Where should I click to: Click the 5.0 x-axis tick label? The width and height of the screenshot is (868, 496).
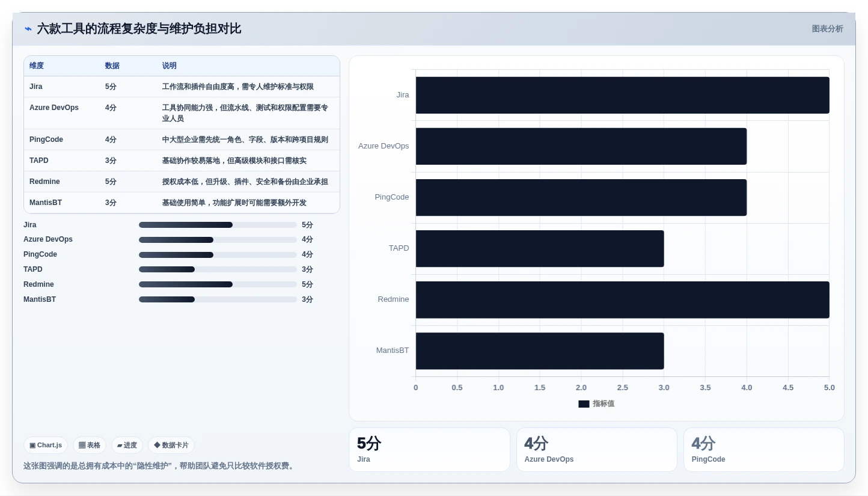(x=830, y=388)
